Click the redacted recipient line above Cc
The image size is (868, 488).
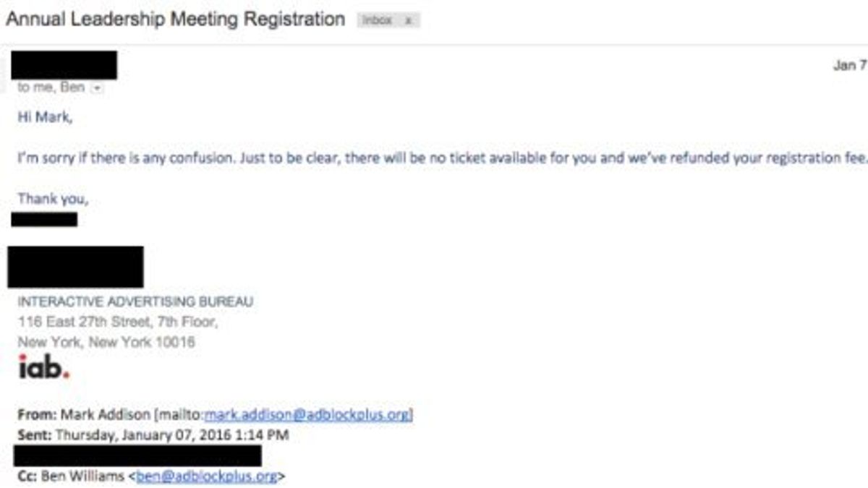point(137,455)
